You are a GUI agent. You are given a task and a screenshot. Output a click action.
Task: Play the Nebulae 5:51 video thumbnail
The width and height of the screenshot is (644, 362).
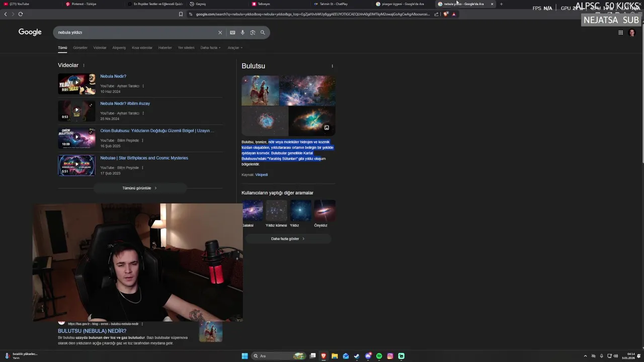click(x=76, y=165)
